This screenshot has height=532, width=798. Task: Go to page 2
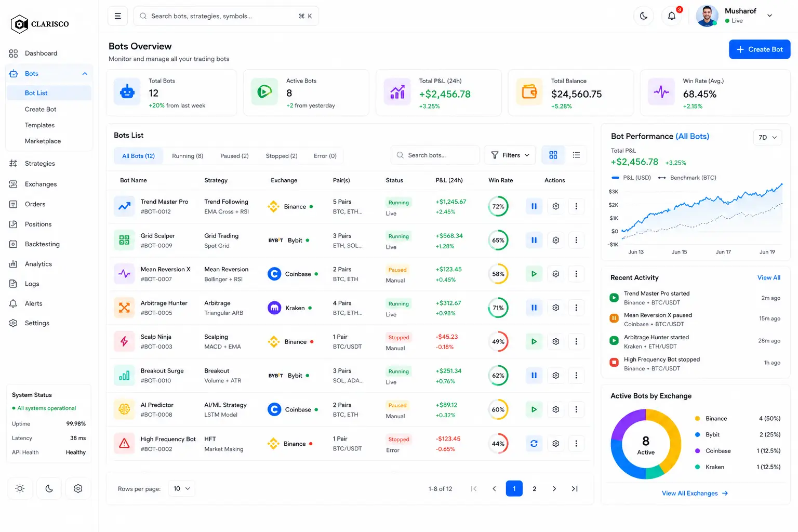click(x=534, y=489)
